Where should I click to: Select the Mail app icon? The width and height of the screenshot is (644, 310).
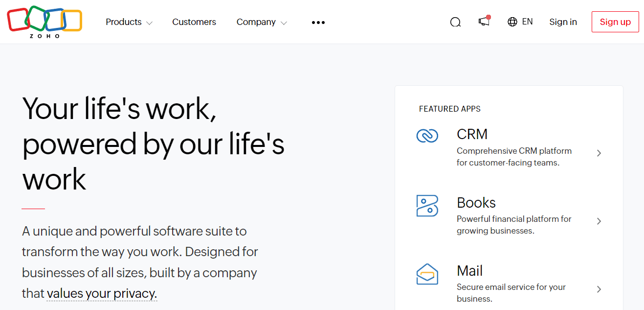tap(427, 274)
